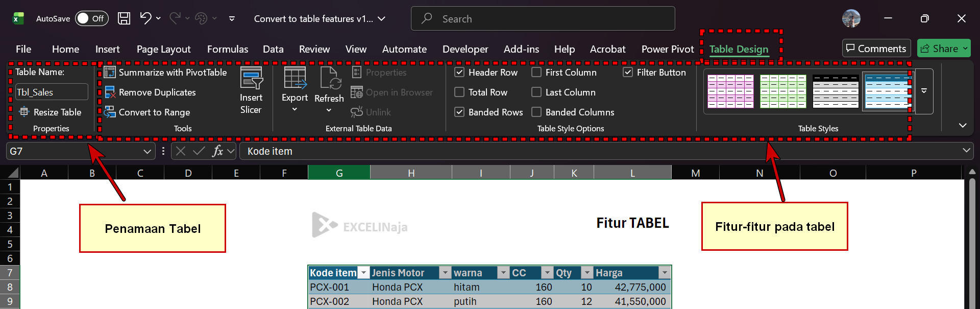Open the Power Pivot tab

tap(668, 49)
